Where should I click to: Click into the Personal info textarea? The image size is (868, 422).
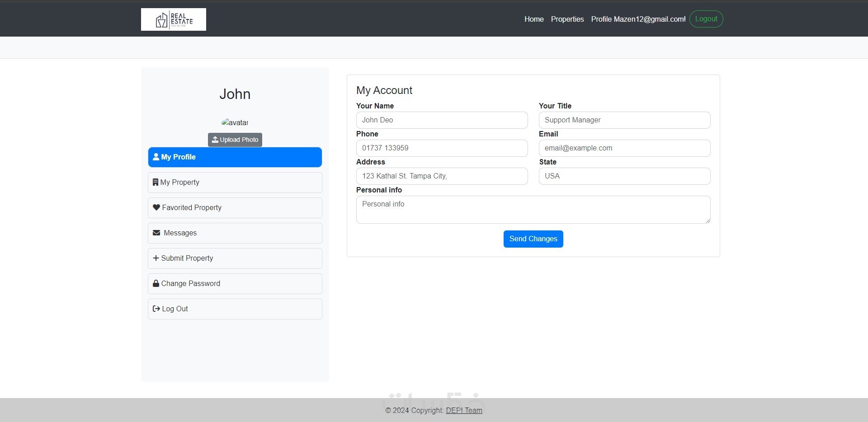[533, 210]
